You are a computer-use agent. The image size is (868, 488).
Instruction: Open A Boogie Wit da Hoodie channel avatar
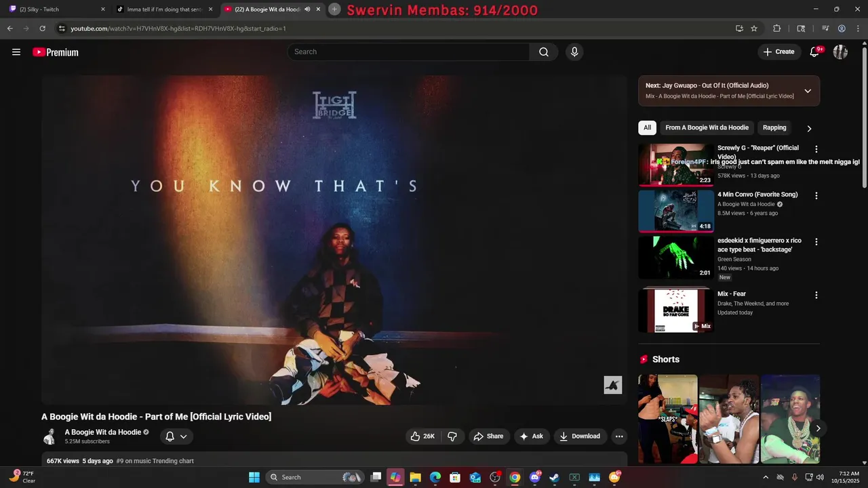tap(50, 436)
